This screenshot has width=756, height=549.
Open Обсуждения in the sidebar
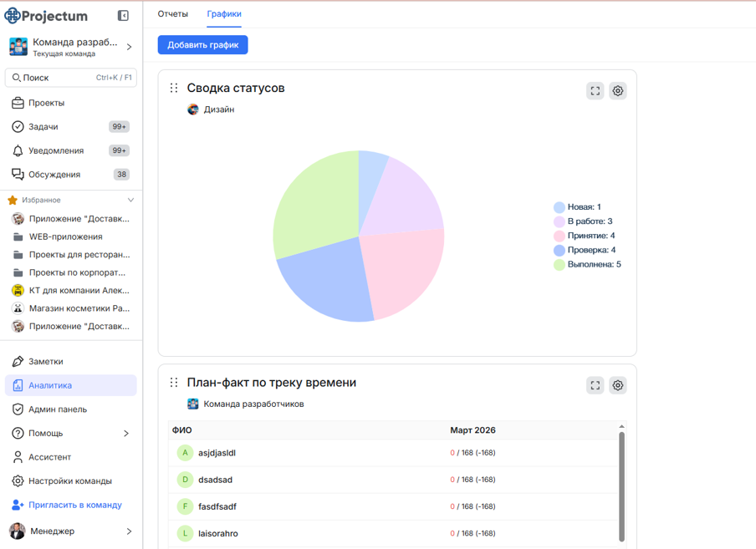click(x=71, y=175)
